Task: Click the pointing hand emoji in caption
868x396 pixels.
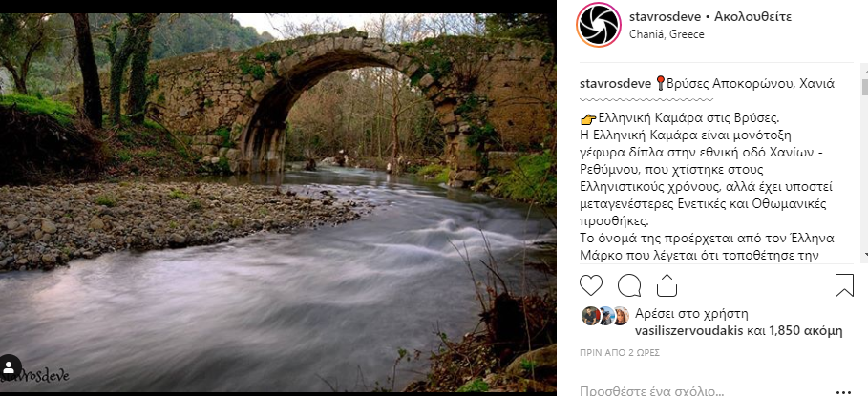Action: pos(588,119)
